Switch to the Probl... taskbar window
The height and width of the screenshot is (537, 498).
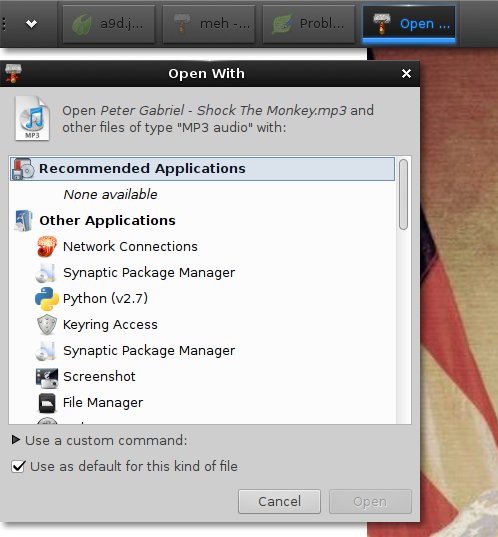click(309, 24)
